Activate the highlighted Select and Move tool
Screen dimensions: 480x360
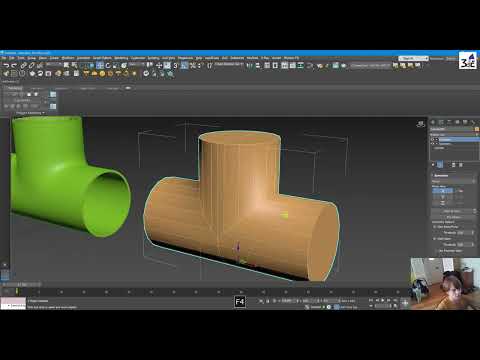pos(100,65)
